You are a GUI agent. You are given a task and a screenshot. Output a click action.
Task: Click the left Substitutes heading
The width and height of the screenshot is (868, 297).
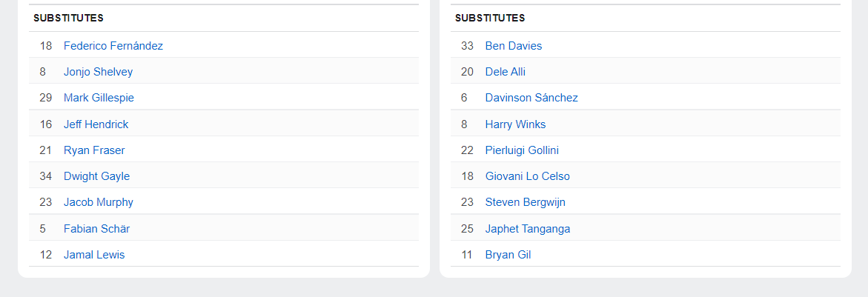68,18
